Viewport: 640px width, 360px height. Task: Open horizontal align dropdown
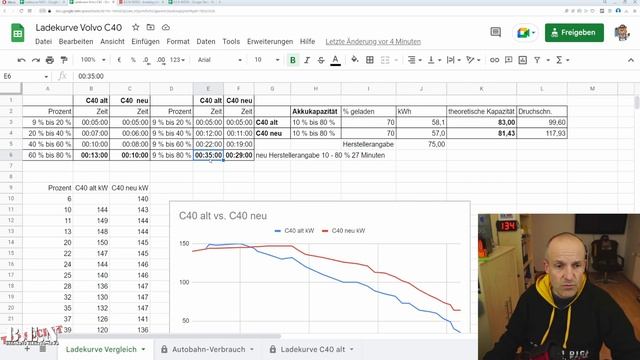[414, 60]
